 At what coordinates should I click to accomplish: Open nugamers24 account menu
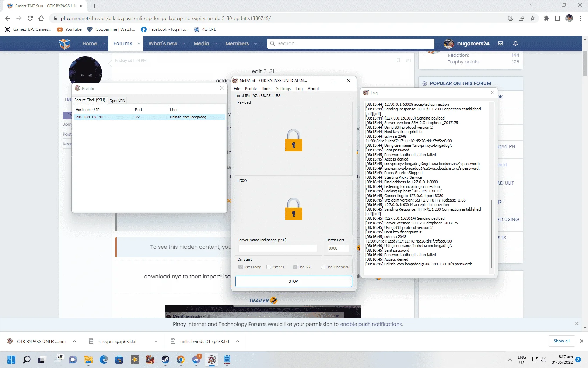[x=467, y=43]
